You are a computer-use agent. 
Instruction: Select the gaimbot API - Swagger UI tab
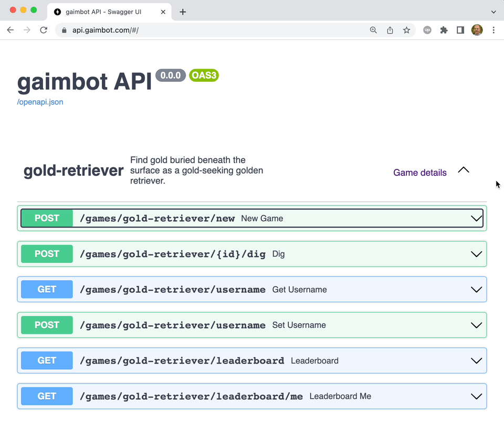[109, 12]
